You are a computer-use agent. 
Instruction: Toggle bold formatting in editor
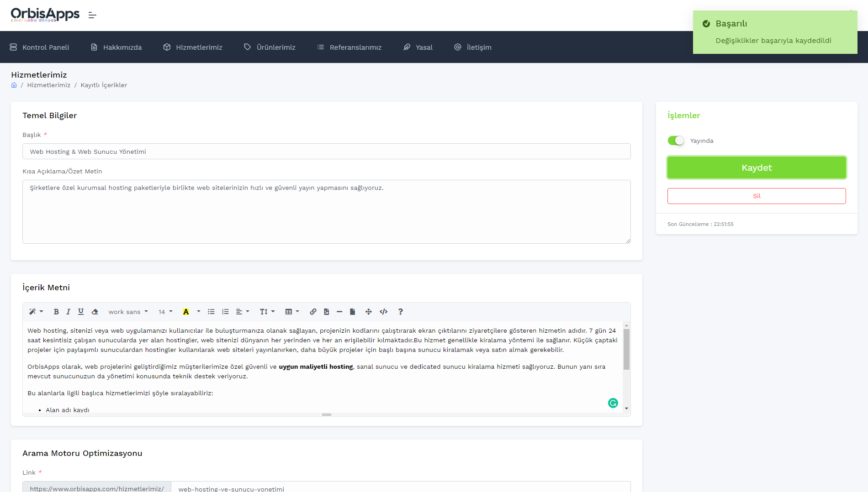click(x=56, y=312)
